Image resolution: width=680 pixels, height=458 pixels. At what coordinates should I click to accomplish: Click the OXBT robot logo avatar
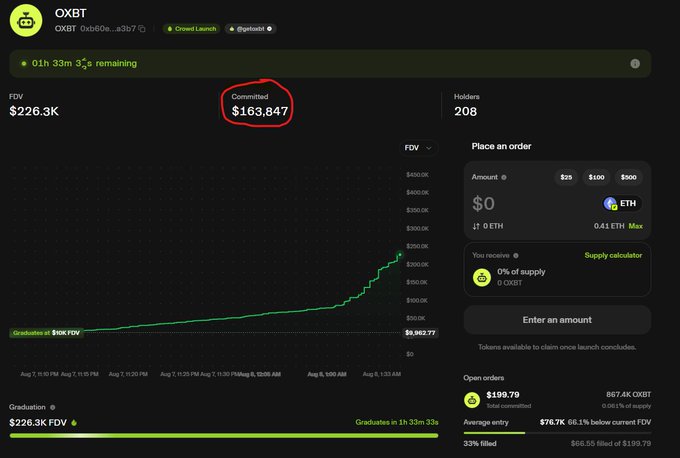click(26, 20)
